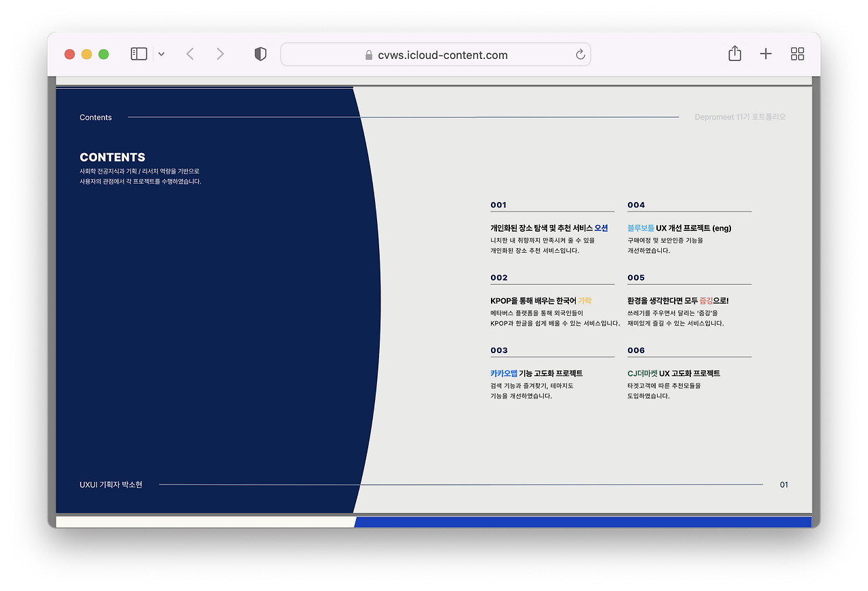
Task: Open the sidebar options chevron dropdown
Action: coord(161,54)
